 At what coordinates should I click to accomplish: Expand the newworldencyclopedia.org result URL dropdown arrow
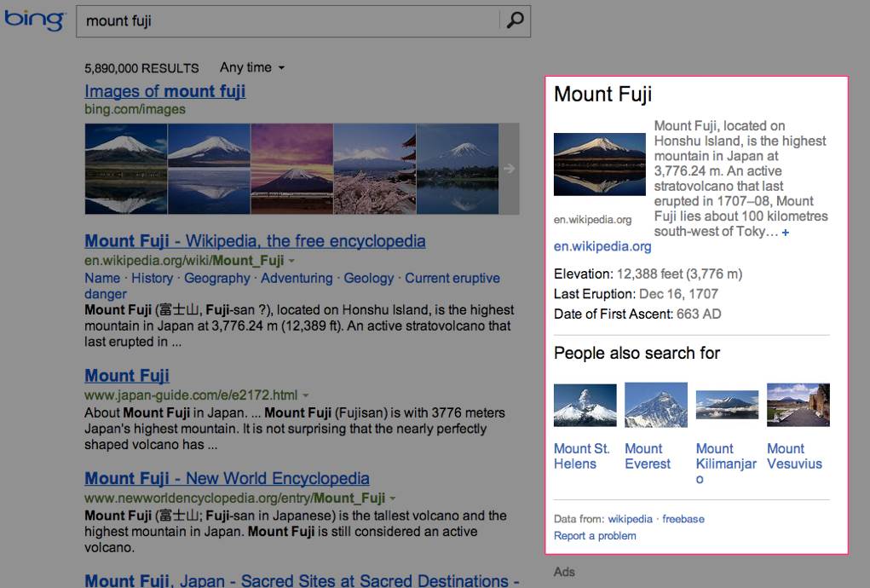393,499
